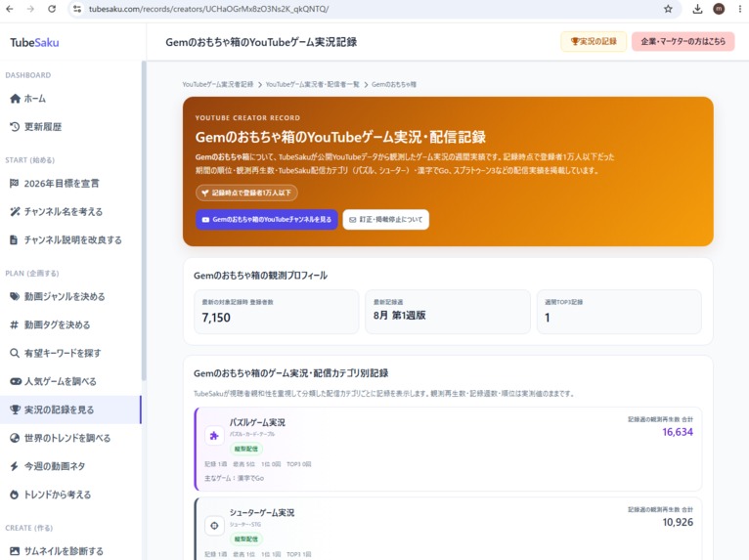Open チャンネル説明を改良する sidebar item
Screen dimensions: 749x560
tap(70, 239)
